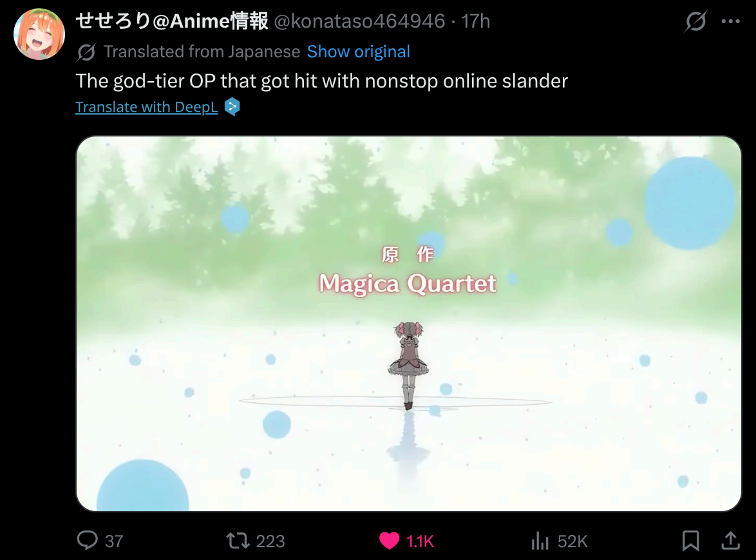Image resolution: width=756 pixels, height=560 pixels.
Task: Click the reply speech bubble icon
Action: (88, 540)
